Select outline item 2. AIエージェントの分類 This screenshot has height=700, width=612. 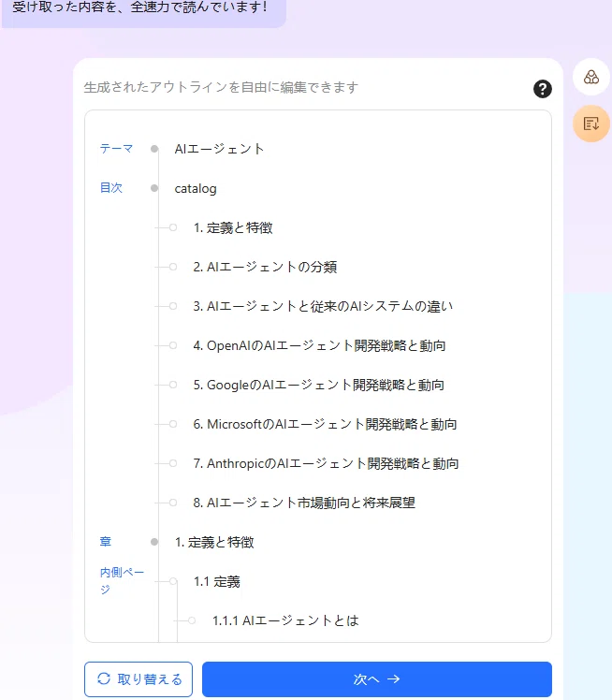[x=265, y=267]
